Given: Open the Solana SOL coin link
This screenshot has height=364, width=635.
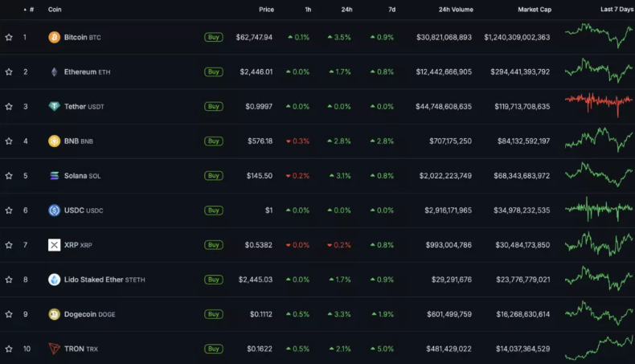Looking at the screenshot, I should tap(82, 176).
